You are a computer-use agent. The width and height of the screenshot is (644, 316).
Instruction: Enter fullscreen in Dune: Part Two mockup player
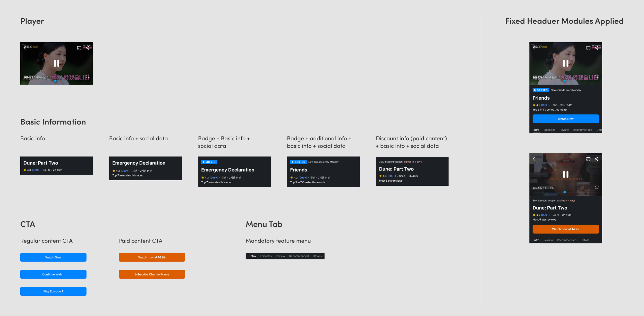pos(597,187)
